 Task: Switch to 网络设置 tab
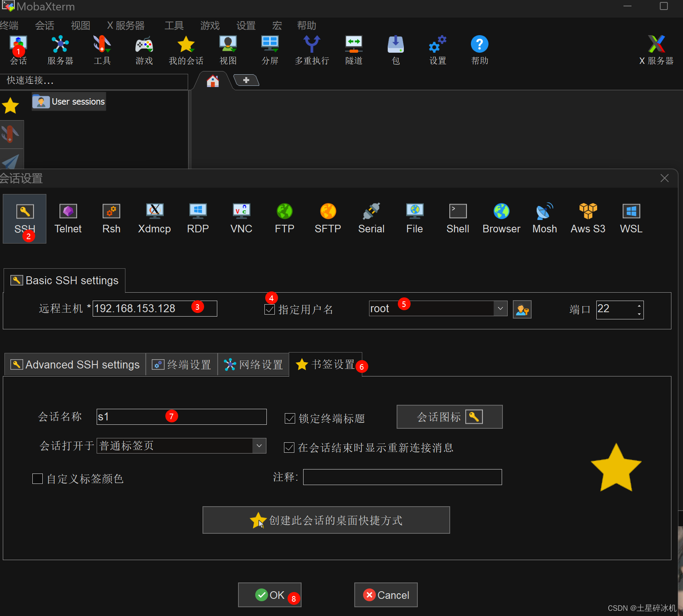(253, 364)
